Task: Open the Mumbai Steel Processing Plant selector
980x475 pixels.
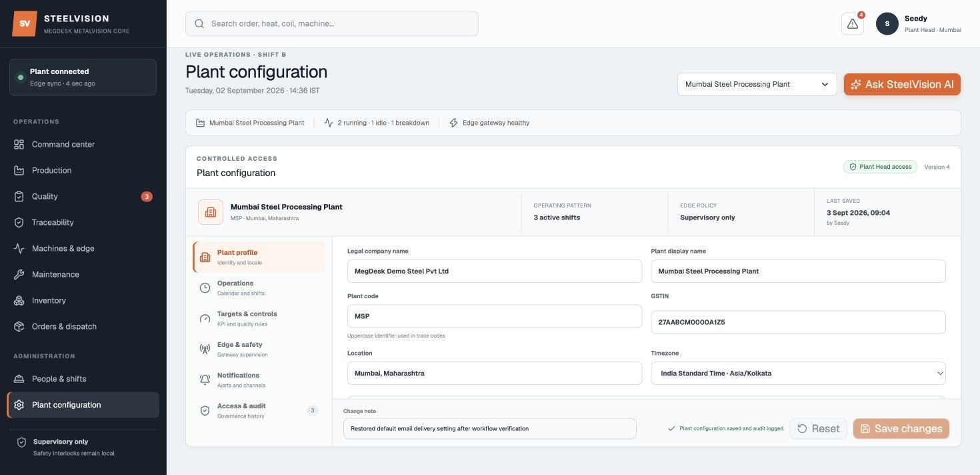Action: 757,85
